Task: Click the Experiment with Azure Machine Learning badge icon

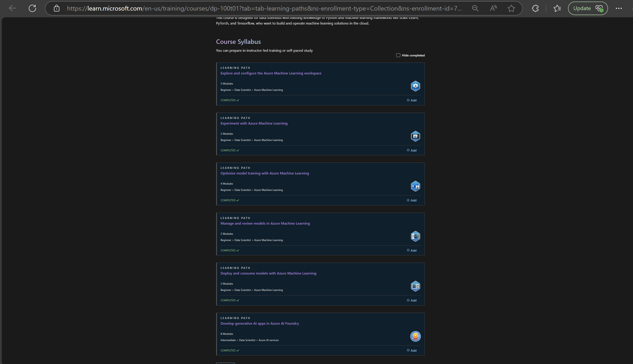Action: pos(415,136)
